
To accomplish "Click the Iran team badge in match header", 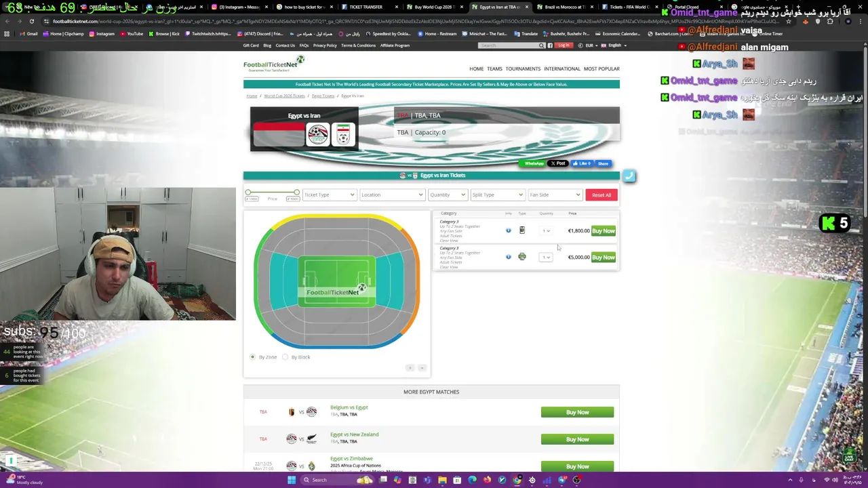I will click(x=343, y=134).
